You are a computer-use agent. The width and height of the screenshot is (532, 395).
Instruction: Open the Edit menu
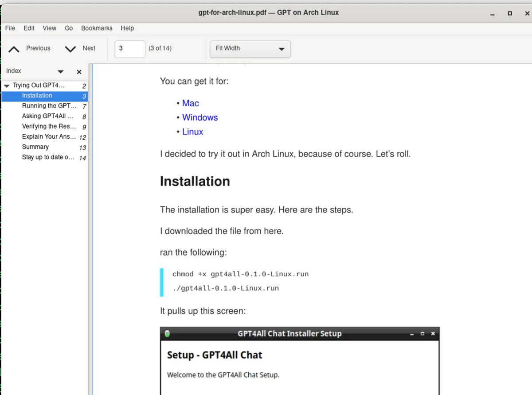click(29, 28)
